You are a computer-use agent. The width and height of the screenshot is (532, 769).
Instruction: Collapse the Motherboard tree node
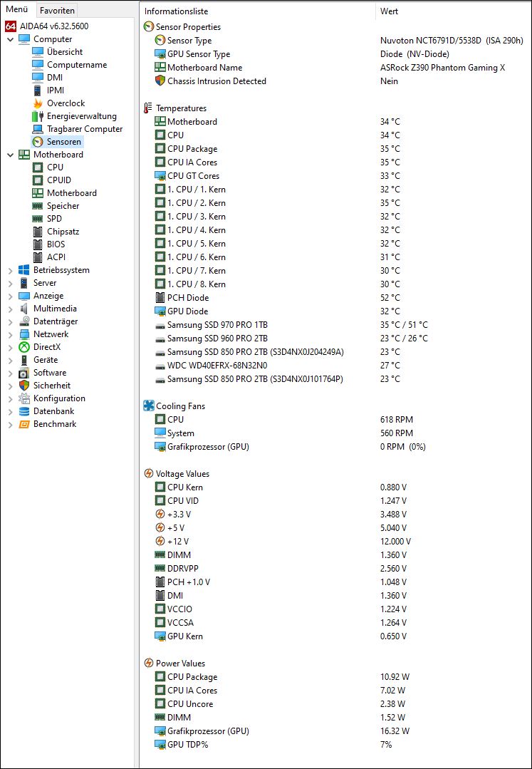(x=10, y=155)
